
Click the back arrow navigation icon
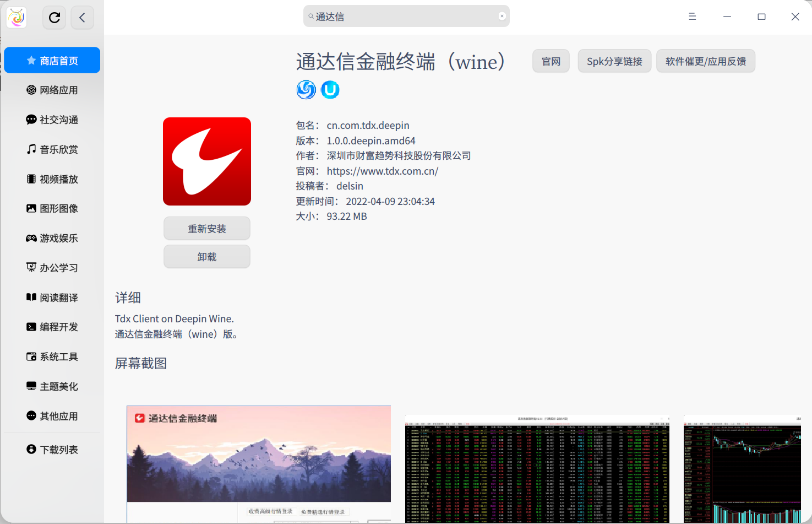point(83,17)
